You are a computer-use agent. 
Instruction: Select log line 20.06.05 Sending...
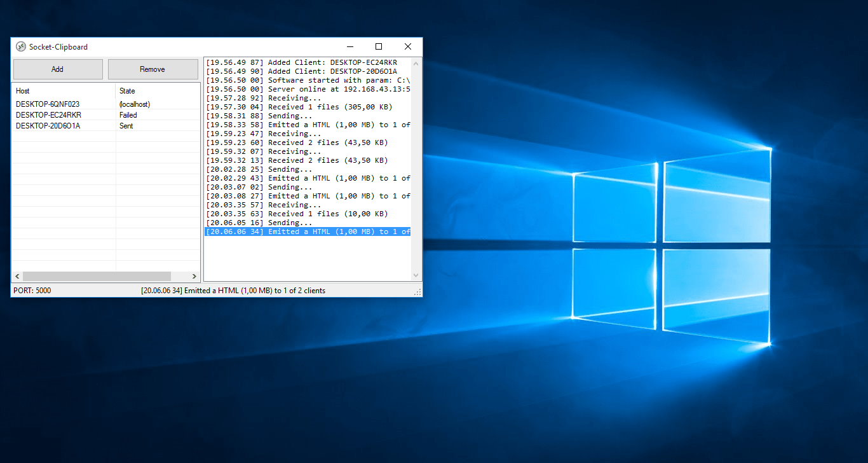point(308,223)
